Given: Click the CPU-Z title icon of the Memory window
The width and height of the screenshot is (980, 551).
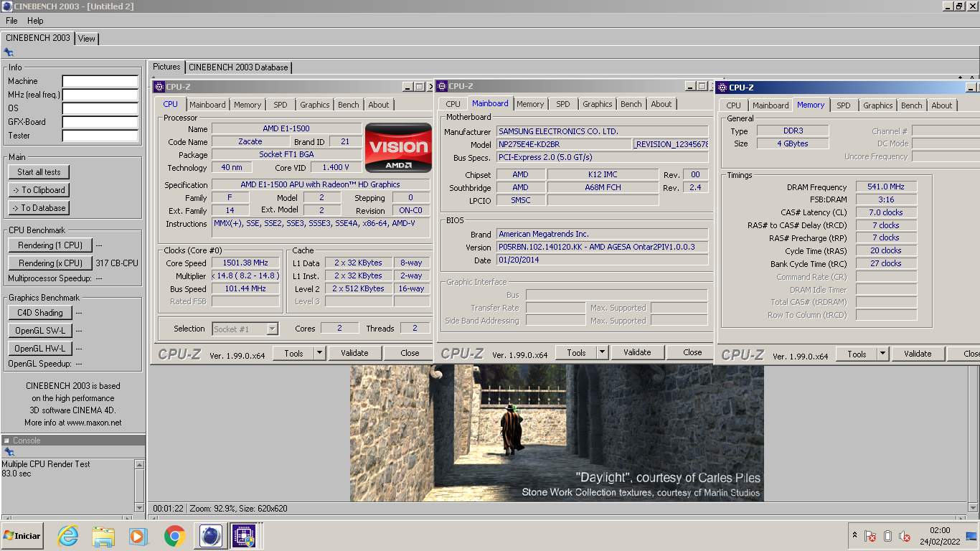Looking at the screenshot, I should 722,88.
